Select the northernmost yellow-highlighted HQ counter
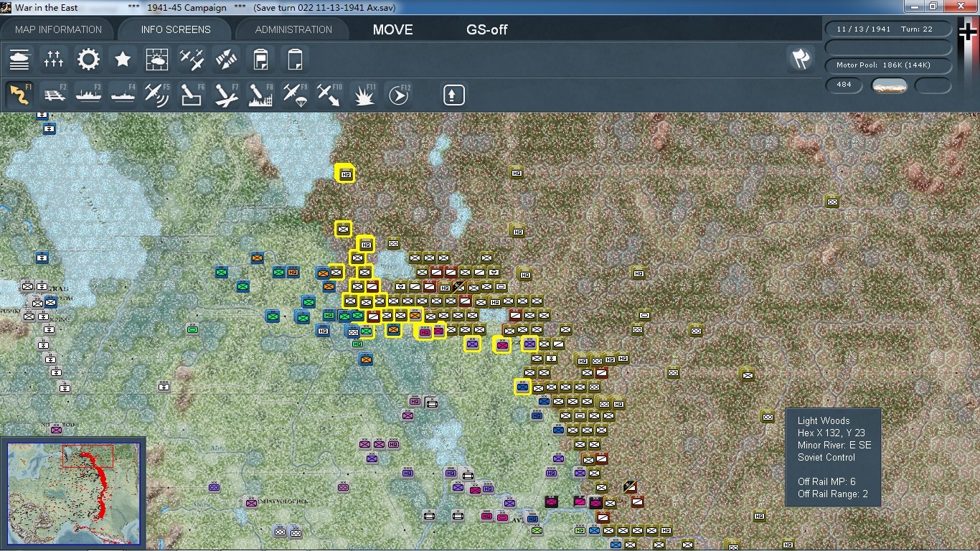This screenshot has height=551, width=980. coord(346,174)
